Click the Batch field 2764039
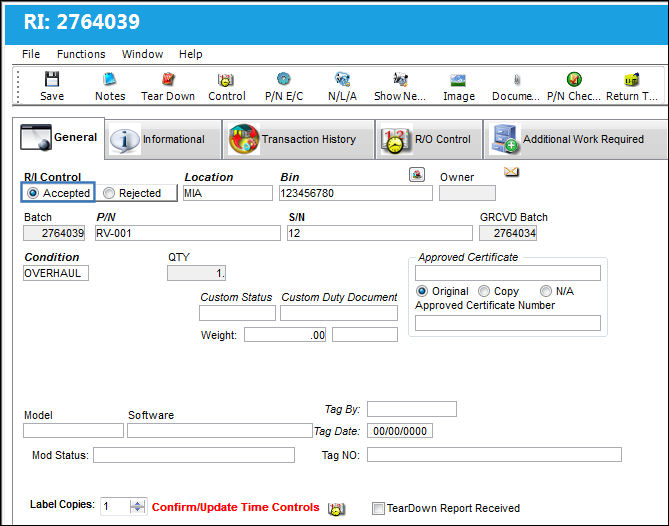Screen dimensions: 669x526 tap(54, 233)
